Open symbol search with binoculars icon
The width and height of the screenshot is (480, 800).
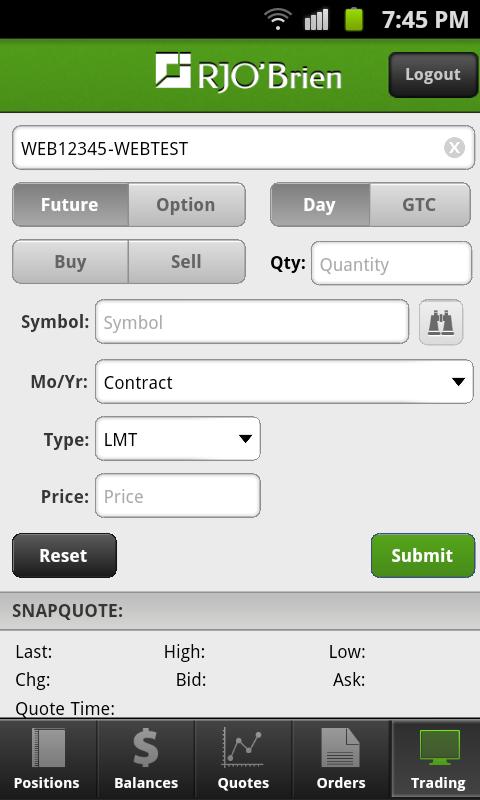[441, 322]
